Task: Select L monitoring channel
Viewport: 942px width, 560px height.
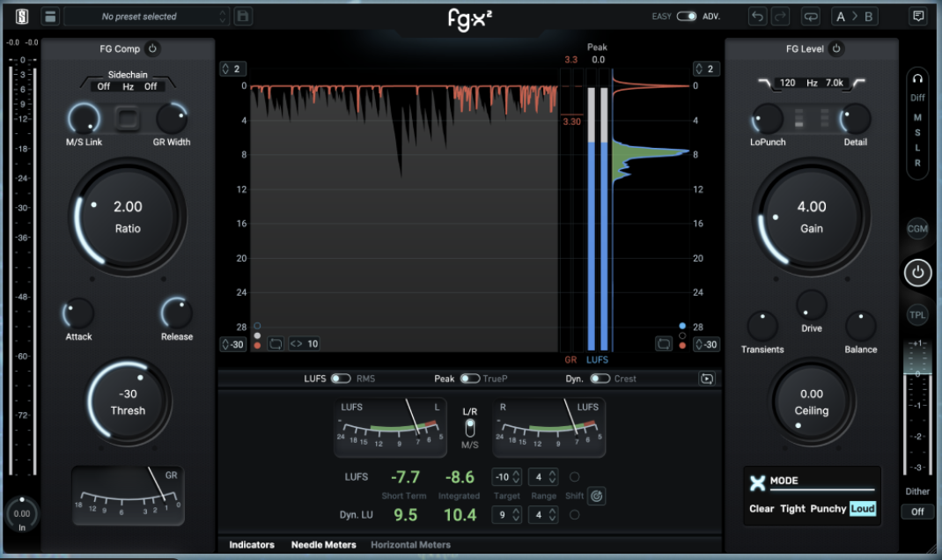Action: 917,148
